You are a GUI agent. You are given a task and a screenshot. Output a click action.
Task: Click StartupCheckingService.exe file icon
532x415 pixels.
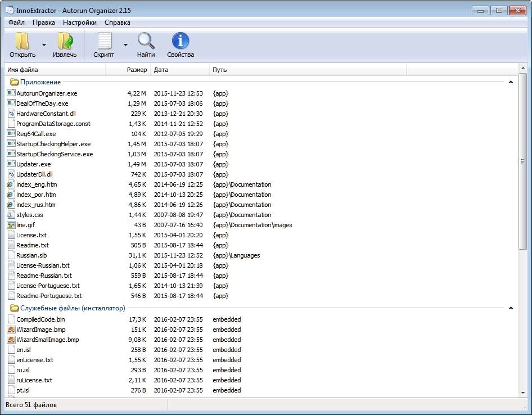pos(11,154)
